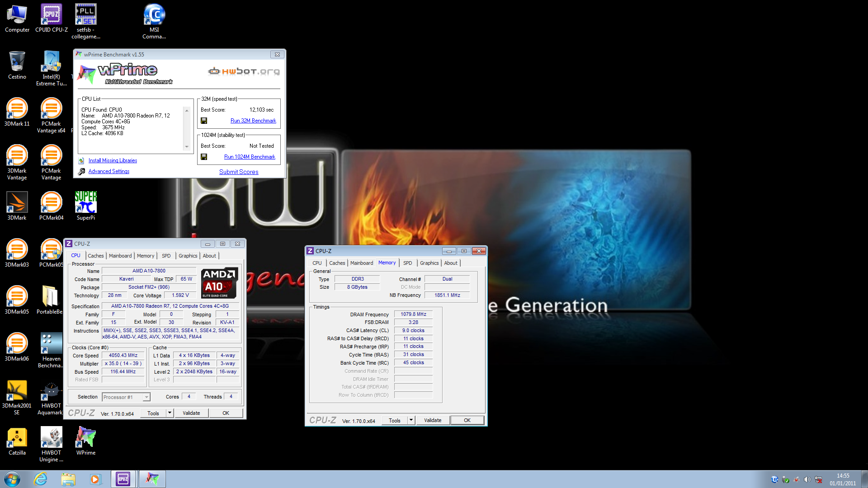The width and height of the screenshot is (868, 488).
Task: Open the 3DMark03 shortcut
Action: pos(17,253)
